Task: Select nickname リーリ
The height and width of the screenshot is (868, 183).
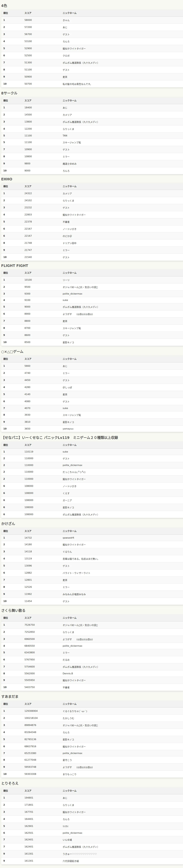Action: point(66,280)
